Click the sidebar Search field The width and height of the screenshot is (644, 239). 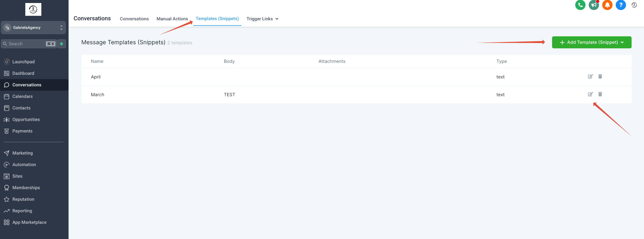tap(28, 44)
